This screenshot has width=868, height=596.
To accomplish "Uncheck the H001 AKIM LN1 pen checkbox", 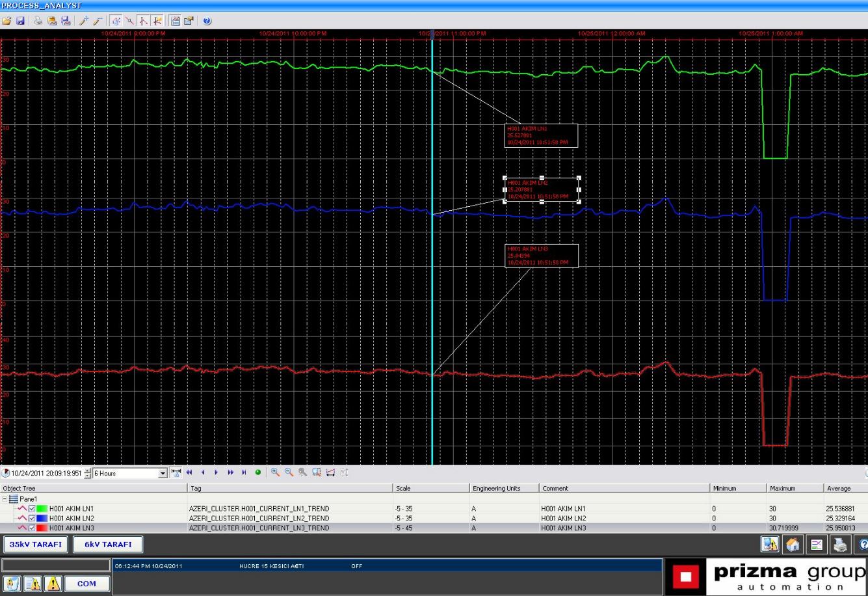I will (32, 509).
